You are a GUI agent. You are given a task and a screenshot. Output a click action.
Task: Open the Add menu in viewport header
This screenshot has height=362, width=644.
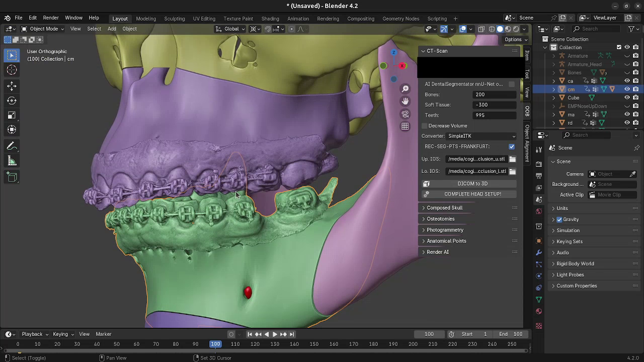(112, 29)
